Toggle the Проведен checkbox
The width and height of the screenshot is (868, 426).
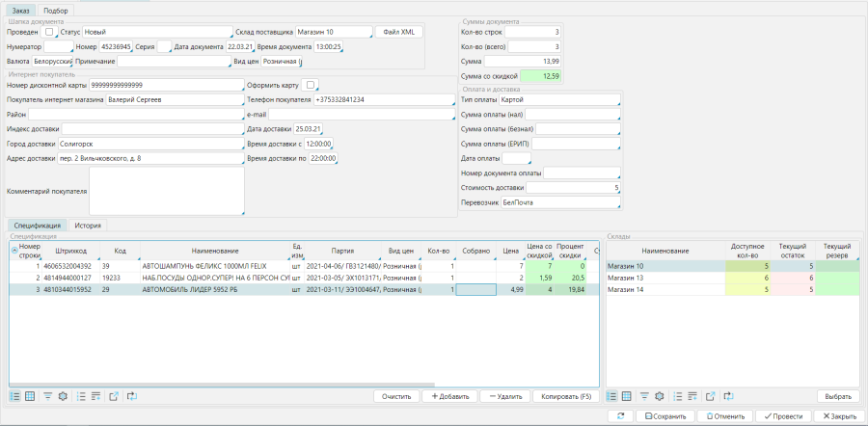pos(50,32)
